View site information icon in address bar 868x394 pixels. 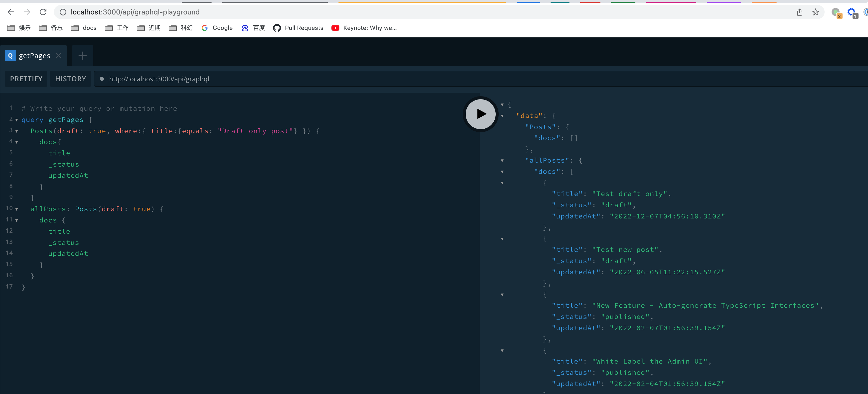[63, 12]
